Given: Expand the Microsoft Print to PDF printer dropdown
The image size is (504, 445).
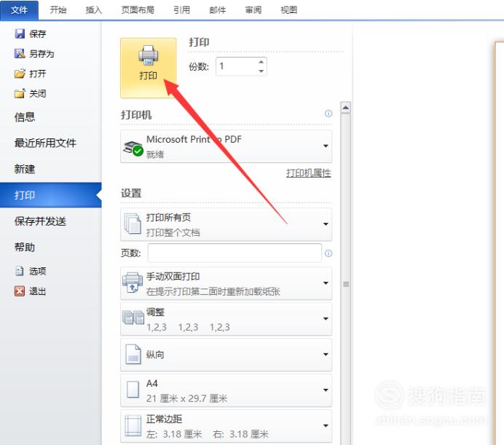Looking at the screenshot, I should tap(226, 146).
